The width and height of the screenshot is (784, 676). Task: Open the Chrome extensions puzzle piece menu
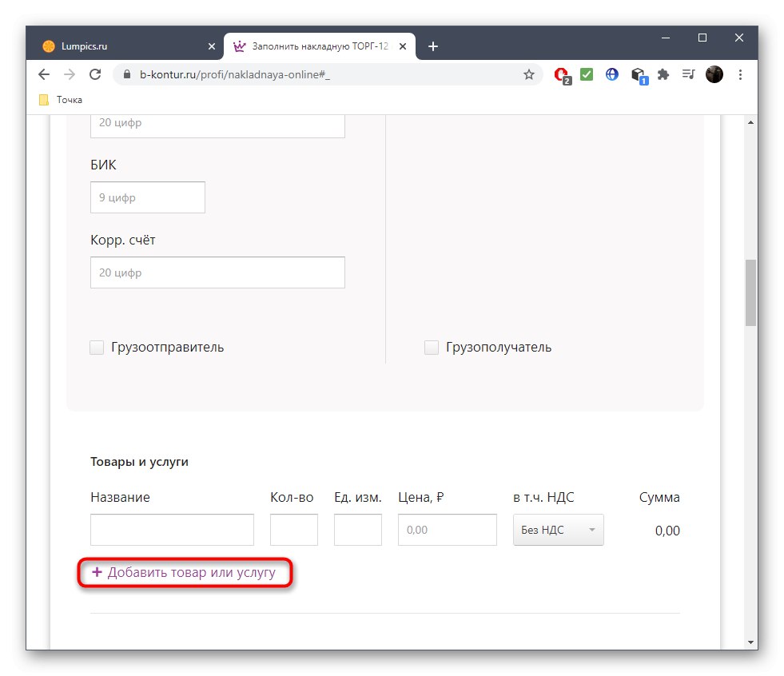coord(663,74)
